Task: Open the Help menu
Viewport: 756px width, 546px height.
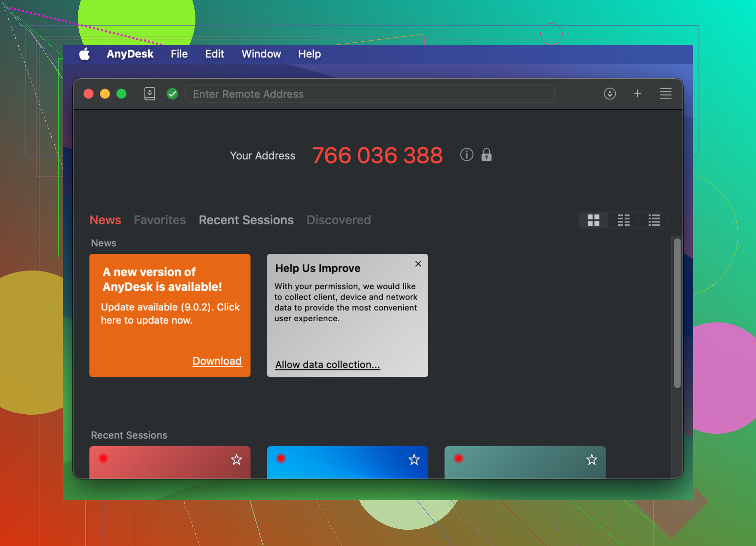Action: [x=310, y=54]
